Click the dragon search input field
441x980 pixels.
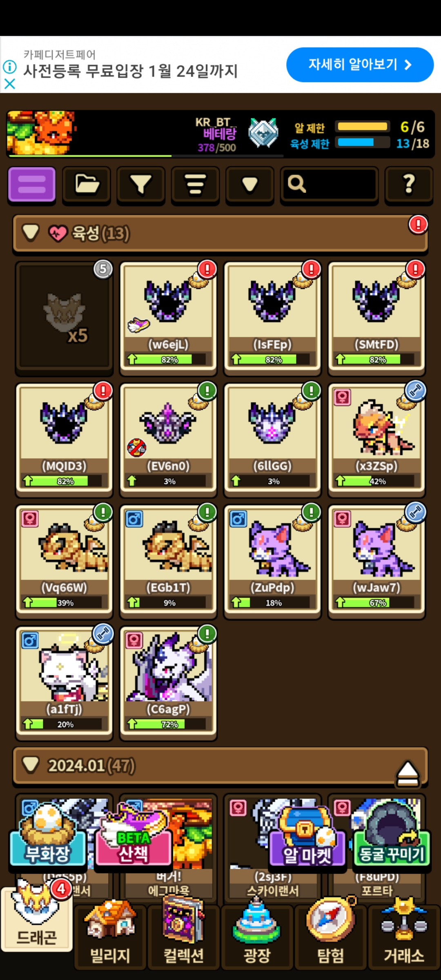click(329, 185)
